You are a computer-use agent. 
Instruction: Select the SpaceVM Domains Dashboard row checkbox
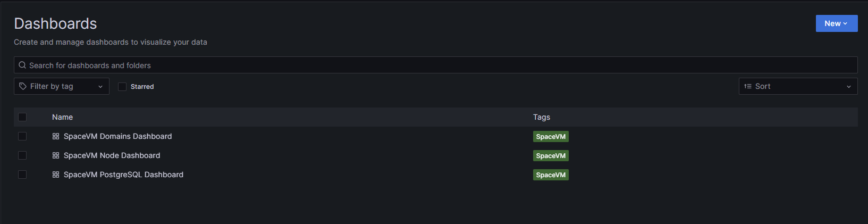[x=22, y=136]
